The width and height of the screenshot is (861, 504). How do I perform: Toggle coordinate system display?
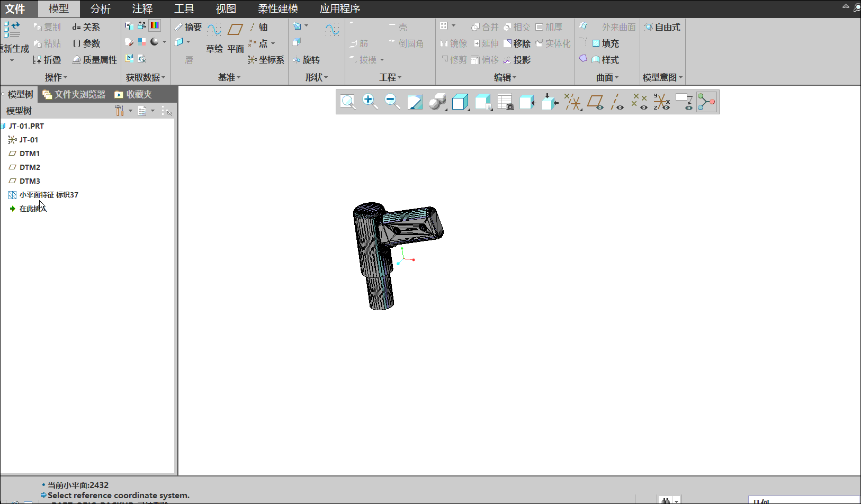[x=661, y=102]
